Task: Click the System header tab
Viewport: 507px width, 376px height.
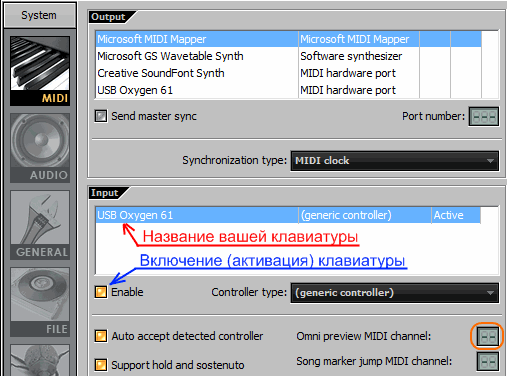Action: (x=40, y=15)
